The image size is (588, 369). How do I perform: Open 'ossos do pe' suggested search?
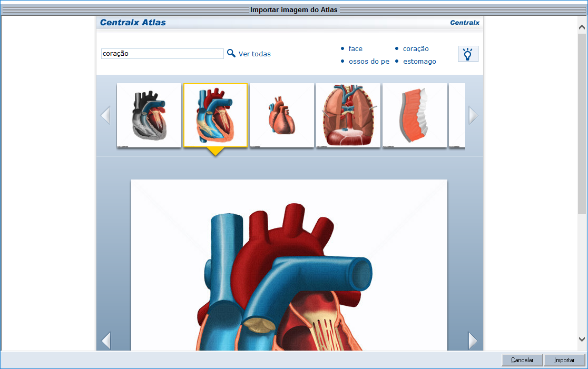[x=369, y=61]
